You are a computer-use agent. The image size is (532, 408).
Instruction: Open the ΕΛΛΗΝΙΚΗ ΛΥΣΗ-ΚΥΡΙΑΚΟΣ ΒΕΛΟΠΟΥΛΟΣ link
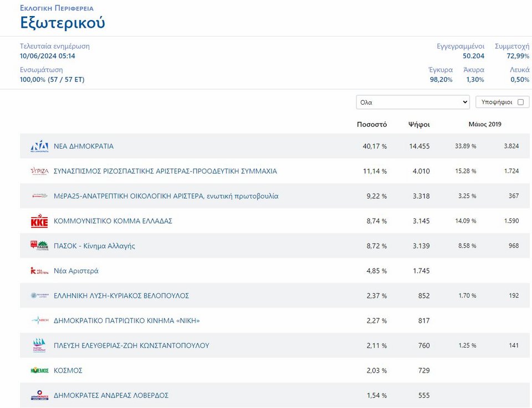pyautogui.click(x=121, y=296)
